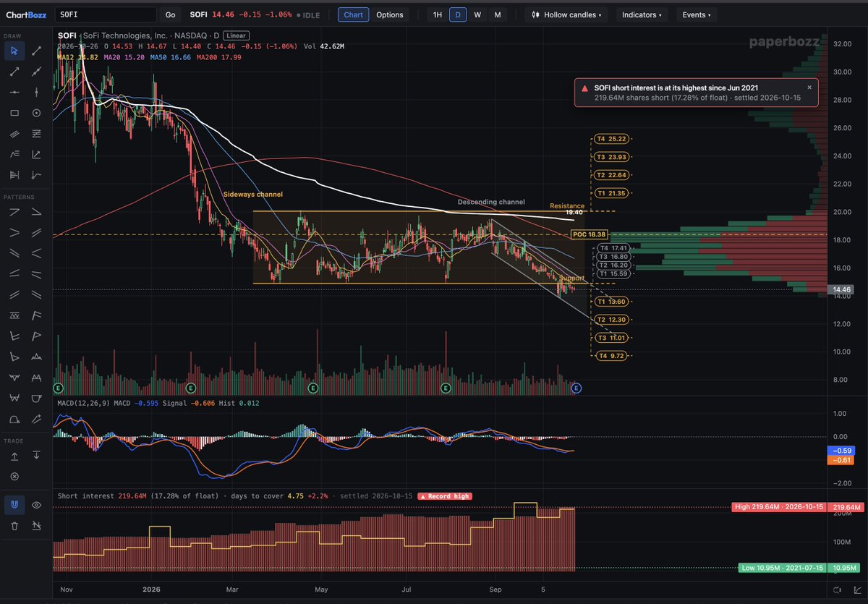Select the rectangle drawing tool
This screenshot has width=868, height=604.
pyautogui.click(x=14, y=113)
